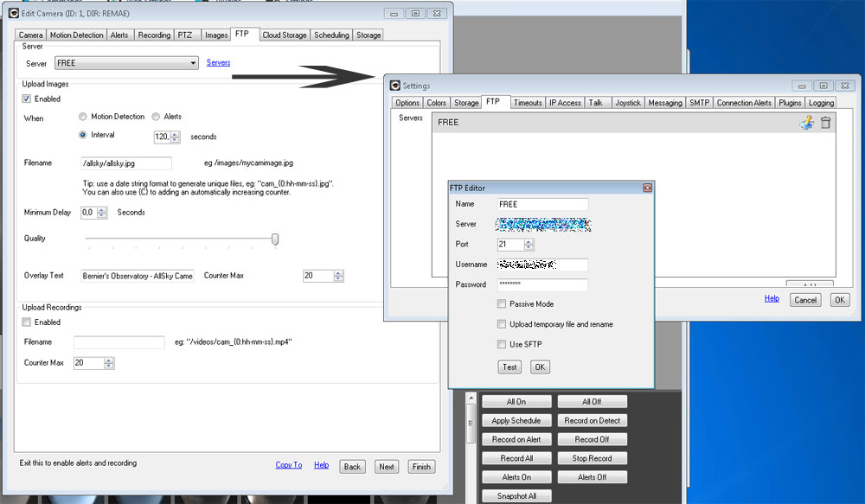This screenshot has width=865, height=504.
Task: Click All On button
Action: [516, 401]
